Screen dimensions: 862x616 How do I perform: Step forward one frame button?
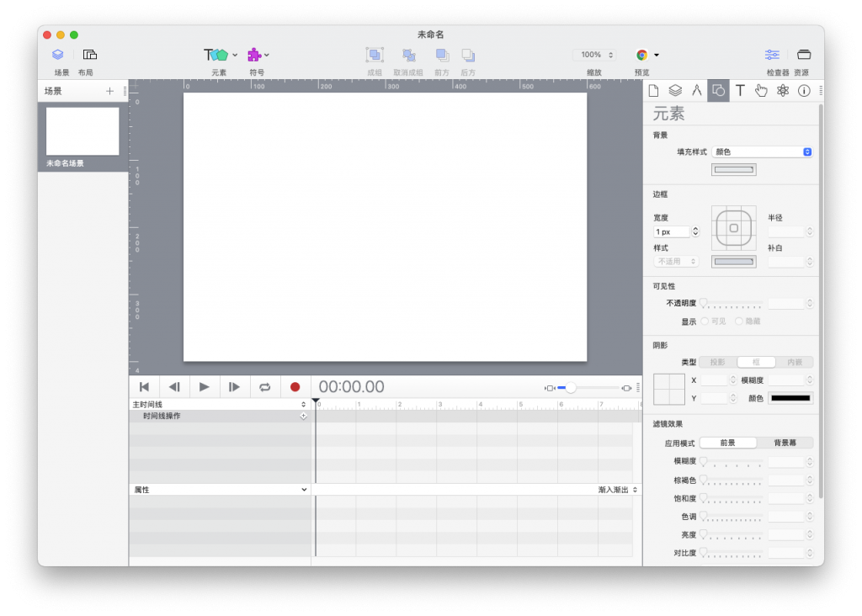pyautogui.click(x=234, y=387)
